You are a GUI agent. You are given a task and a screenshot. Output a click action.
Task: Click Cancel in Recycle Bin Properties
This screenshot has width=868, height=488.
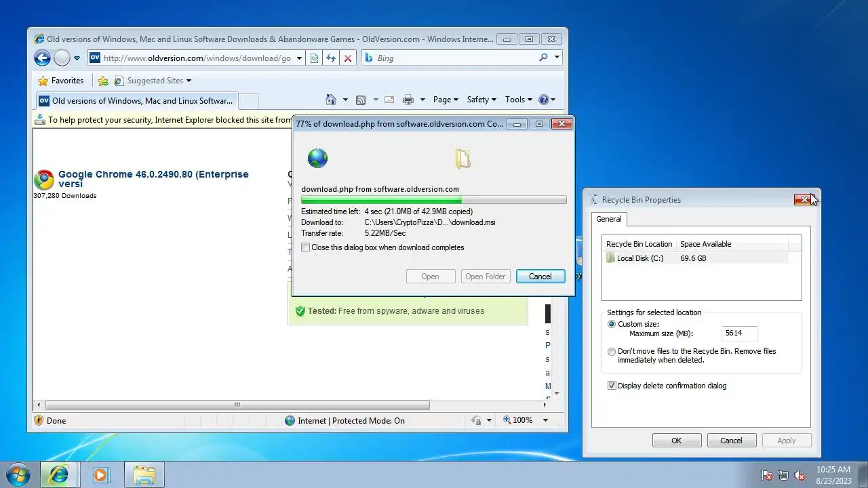click(731, 441)
